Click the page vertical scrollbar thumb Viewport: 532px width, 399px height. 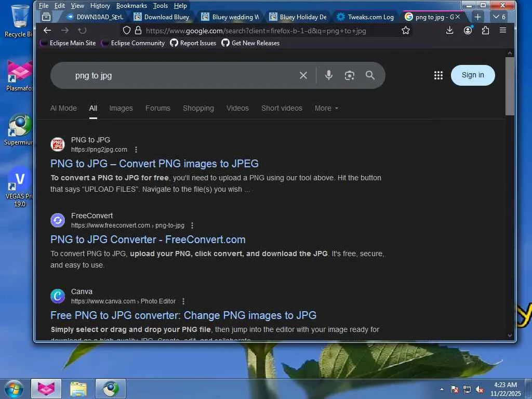click(510, 86)
